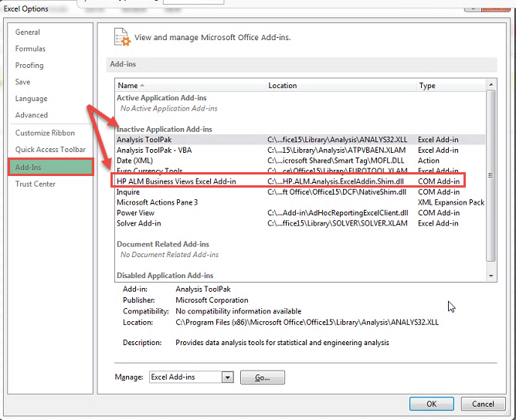Click the HP.ALM.Analysis.ExcelAddin.Shim.dll location cell
Image resolution: width=516 pixels, height=420 pixels.
[336, 181]
